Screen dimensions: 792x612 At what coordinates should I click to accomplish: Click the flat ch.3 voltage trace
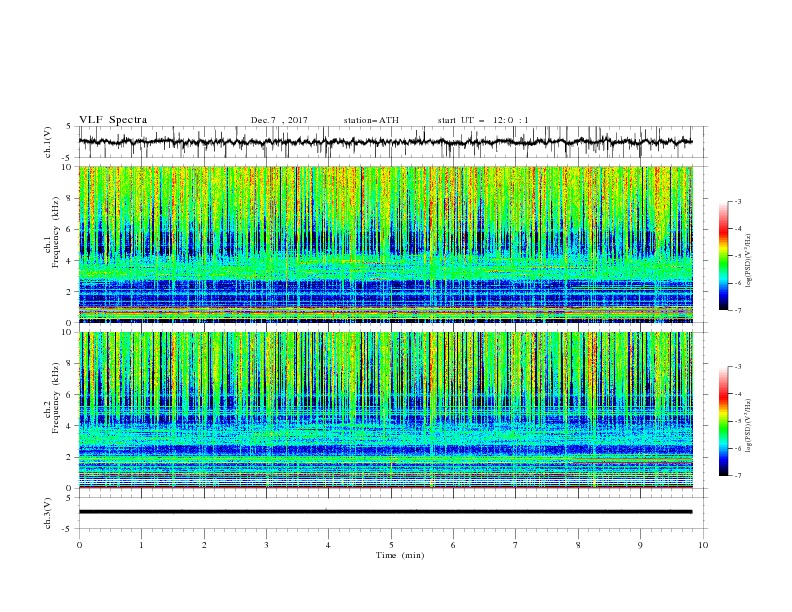pyautogui.click(x=386, y=512)
